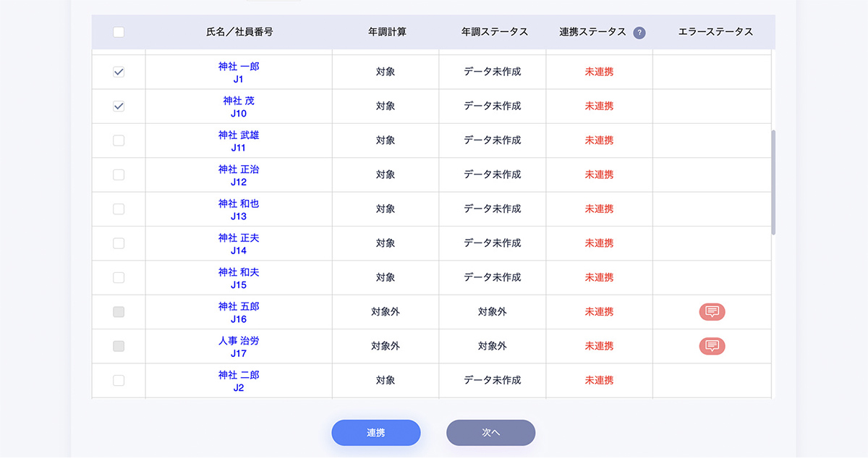The height and width of the screenshot is (459, 868).
Task: Click the 年調ステータス column header
Action: point(494,32)
